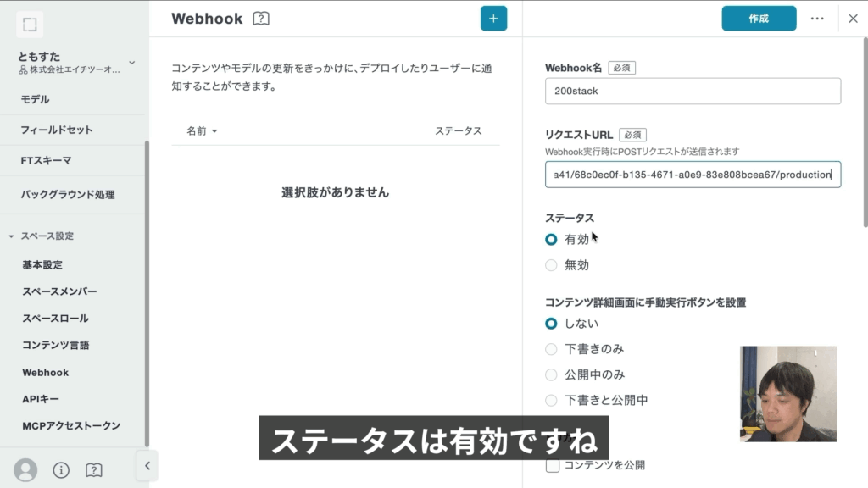This screenshot has height=488, width=868.
Task: Click the blue plus add Webhook button
Action: tap(493, 19)
